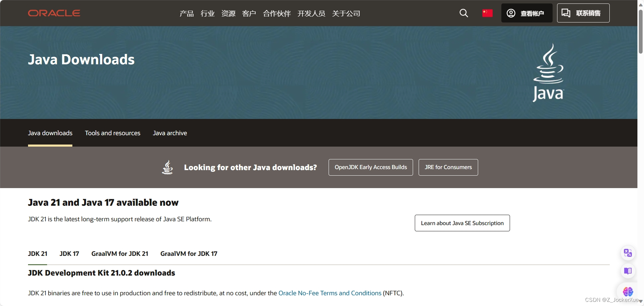This screenshot has width=644, height=306.
Task: Open the site search magnifier icon
Action: point(464,13)
